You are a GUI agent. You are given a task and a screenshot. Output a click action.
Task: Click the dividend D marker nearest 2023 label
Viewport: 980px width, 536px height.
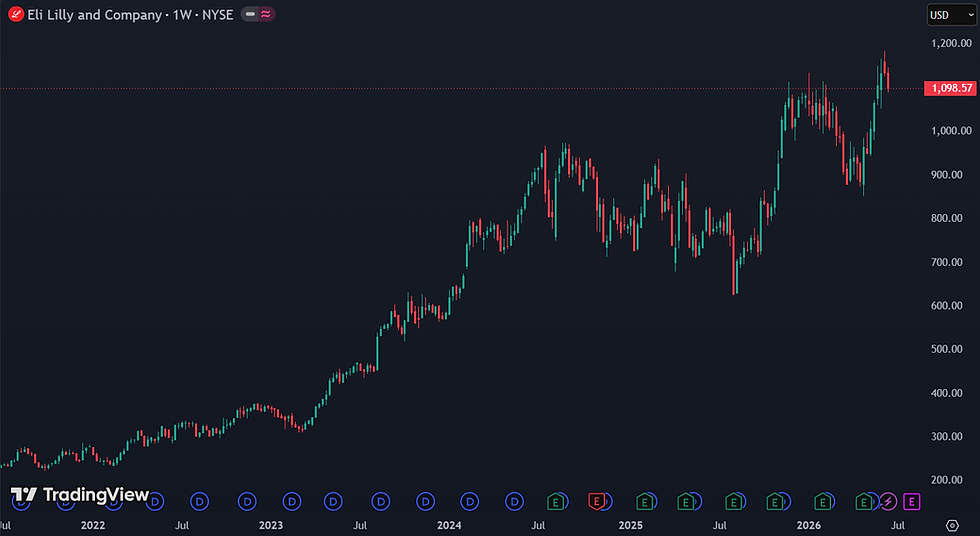tap(292, 501)
